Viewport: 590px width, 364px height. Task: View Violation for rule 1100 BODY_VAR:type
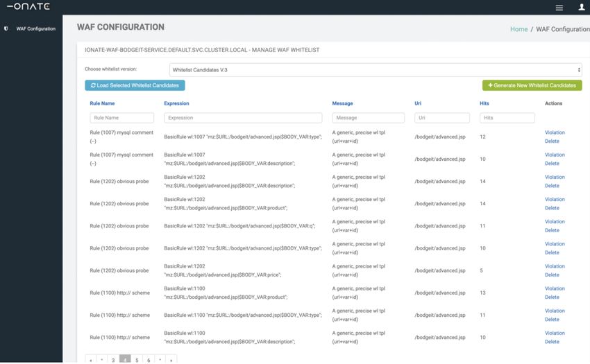point(555,311)
